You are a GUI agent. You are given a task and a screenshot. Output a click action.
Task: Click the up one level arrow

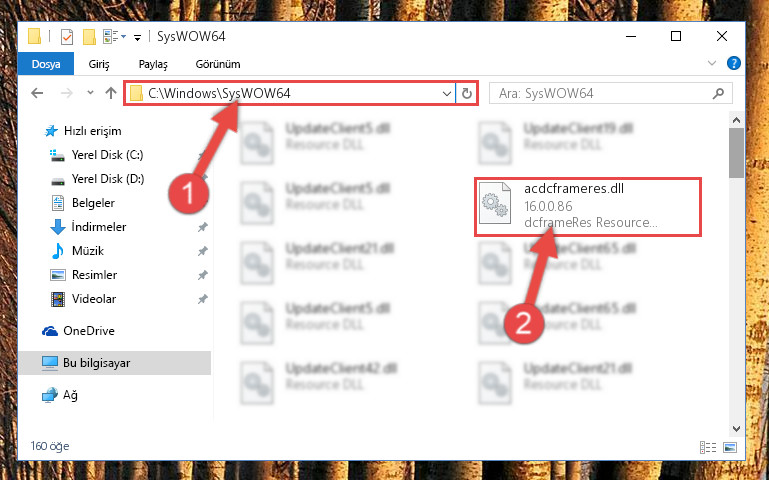click(111, 93)
